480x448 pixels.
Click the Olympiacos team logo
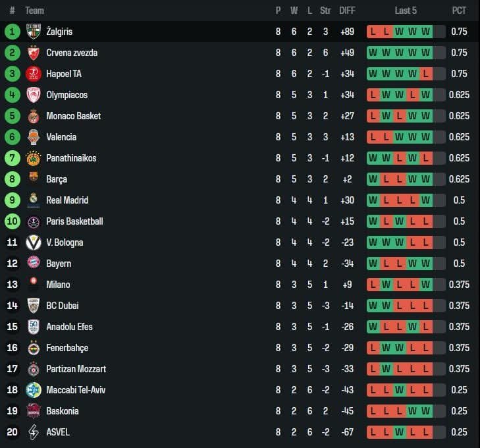pyautogui.click(x=34, y=95)
